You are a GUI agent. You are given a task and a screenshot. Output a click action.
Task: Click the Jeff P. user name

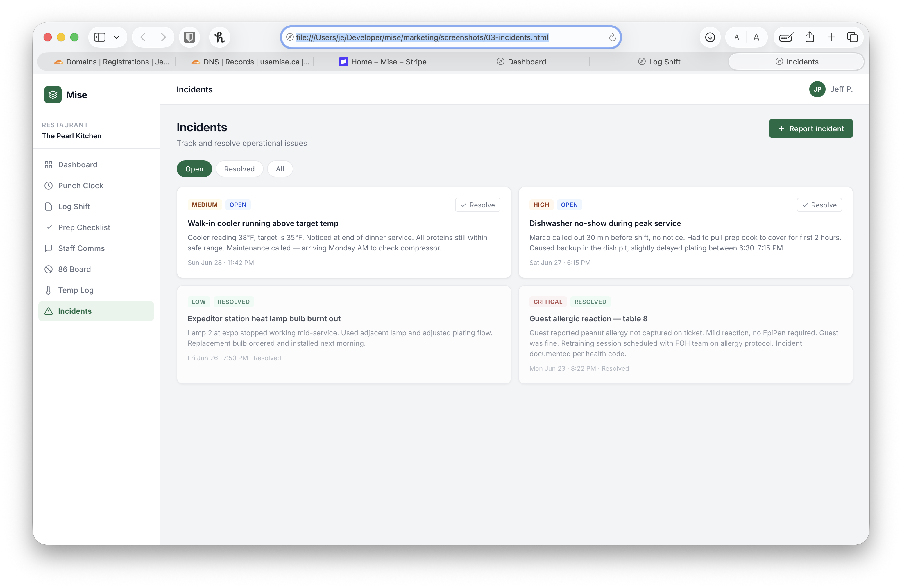841,89
